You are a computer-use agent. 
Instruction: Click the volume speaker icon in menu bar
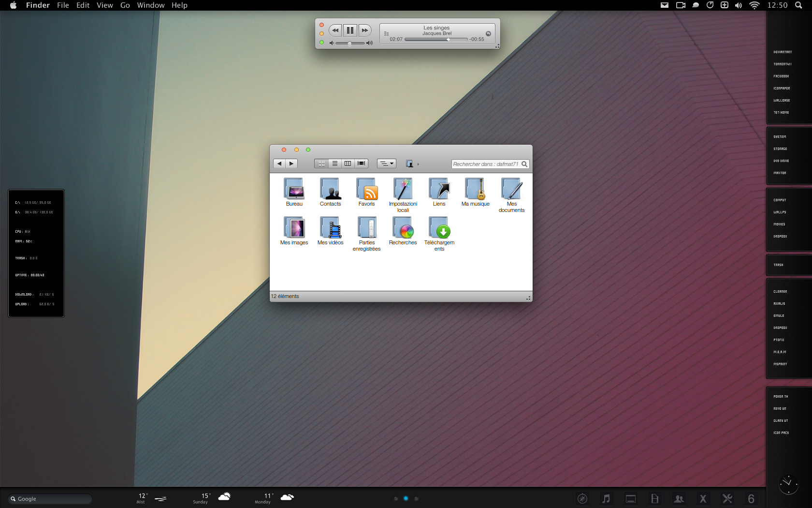coord(739,5)
